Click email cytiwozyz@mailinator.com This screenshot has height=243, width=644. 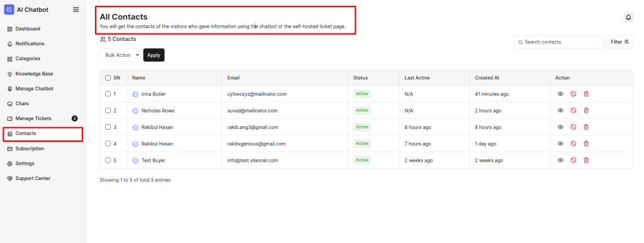pos(257,94)
